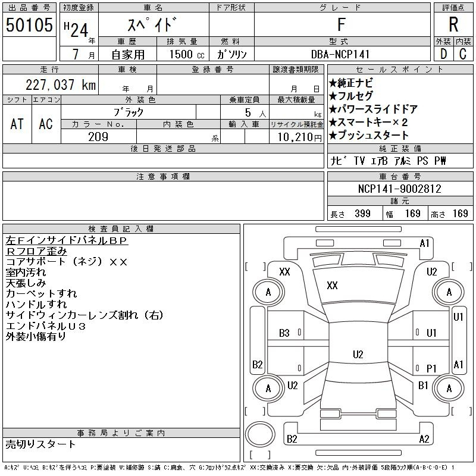Viewport: 476px width, 476px height.
Task: Click the sales point ★スマートキー×2
Action: tap(368, 122)
